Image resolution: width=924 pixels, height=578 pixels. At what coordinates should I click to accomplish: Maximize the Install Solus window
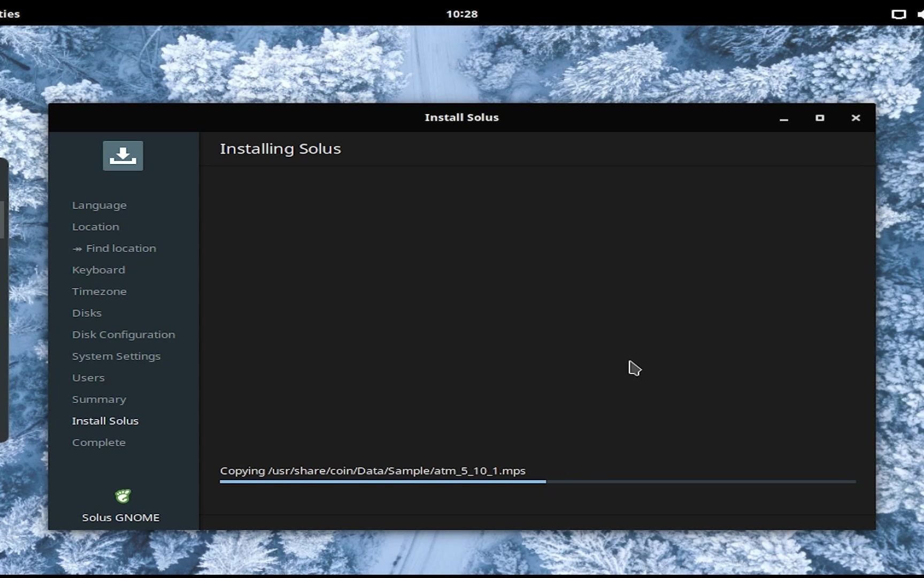point(820,118)
